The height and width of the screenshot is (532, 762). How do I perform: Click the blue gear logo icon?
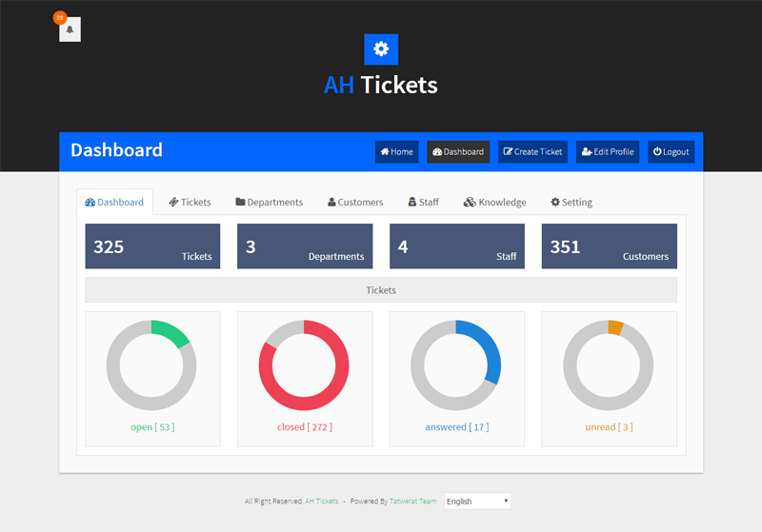(381, 49)
